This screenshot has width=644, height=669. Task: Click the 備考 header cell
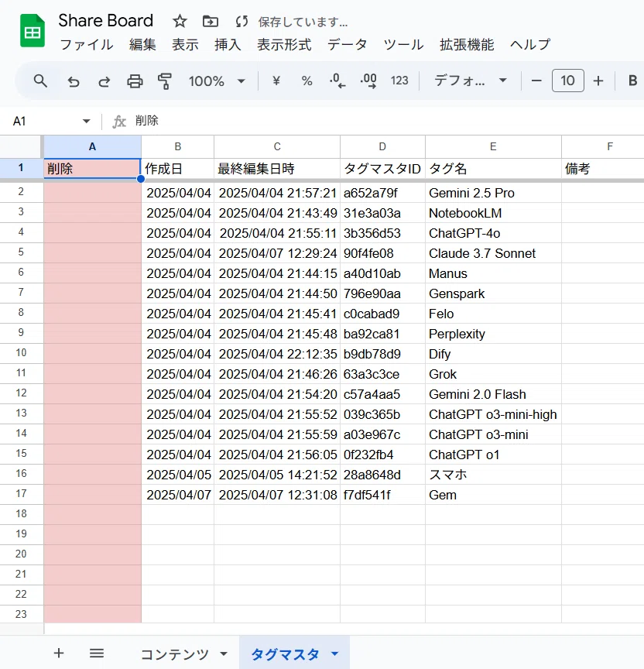(603, 169)
